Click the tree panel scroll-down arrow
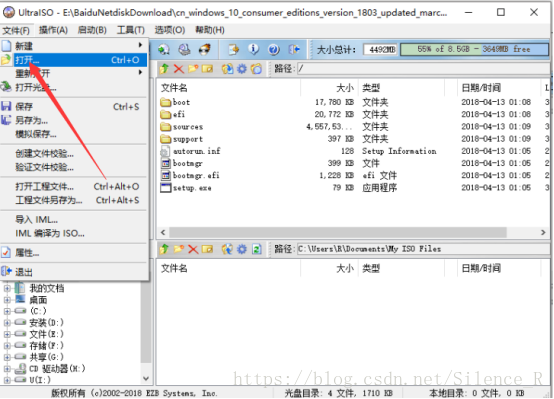This screenshot has width=554, height=399. [x=146, y=379]
